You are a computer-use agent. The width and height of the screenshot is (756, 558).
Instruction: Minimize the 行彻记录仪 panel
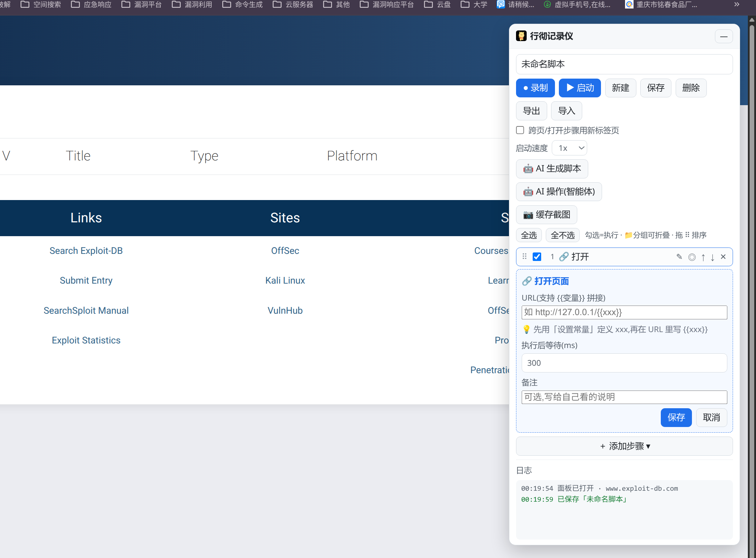tap(724, 36)
